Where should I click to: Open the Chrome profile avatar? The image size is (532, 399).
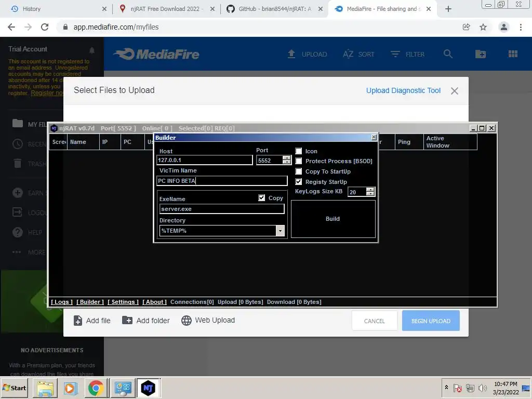tap(504, 27)
